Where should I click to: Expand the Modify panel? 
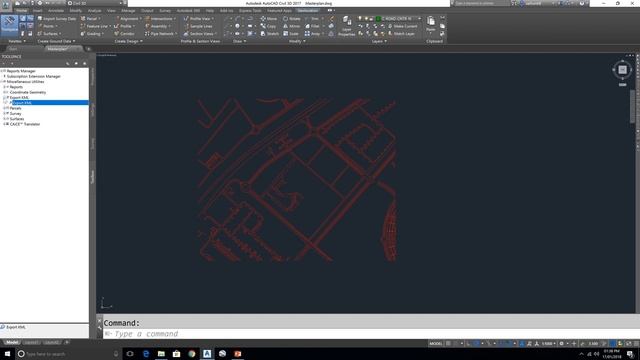click(297, 41)
